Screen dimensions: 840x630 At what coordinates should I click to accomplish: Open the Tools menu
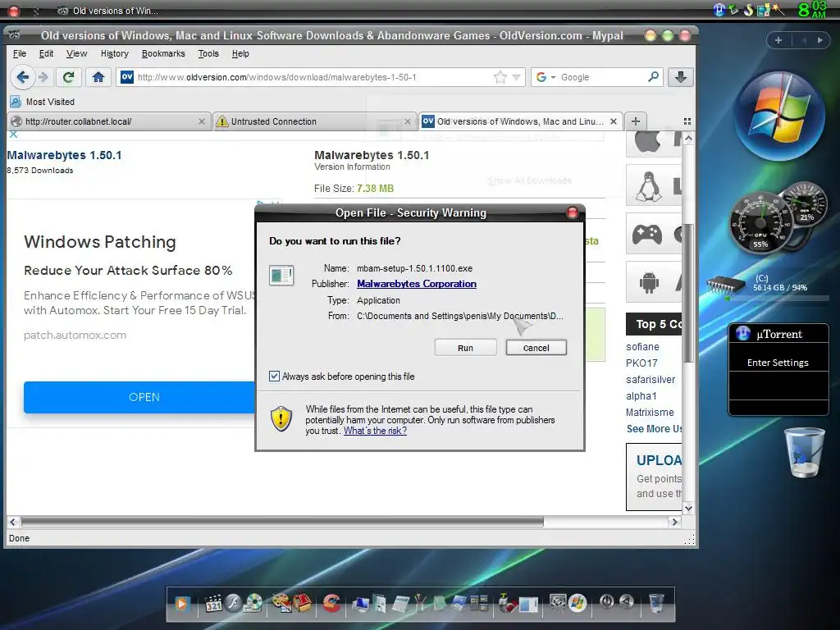click(208, 53)
